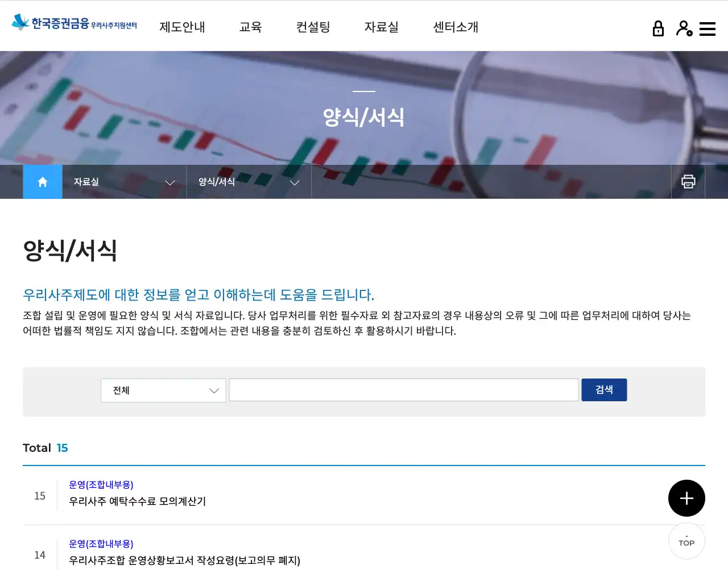The width and height of the screenshot is (728, 582).
Task: Focus the search keyword input field
Action: coord(404,390)
